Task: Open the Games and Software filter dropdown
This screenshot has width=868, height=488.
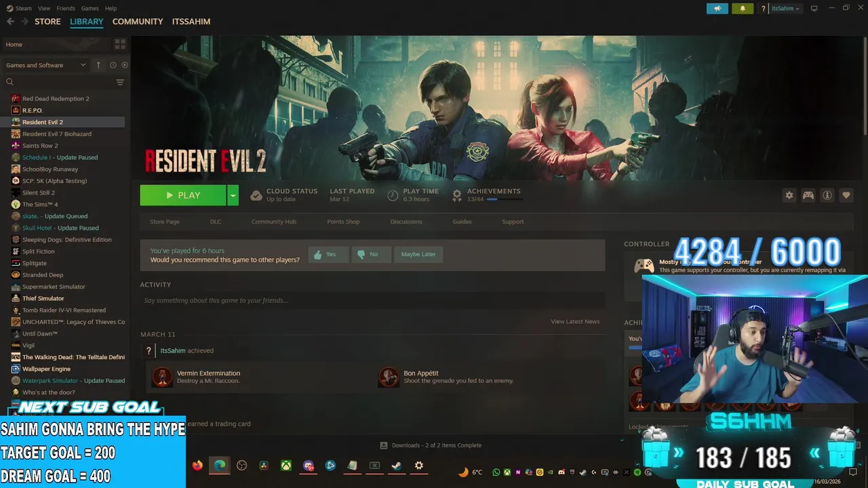Action: [45, 65]
